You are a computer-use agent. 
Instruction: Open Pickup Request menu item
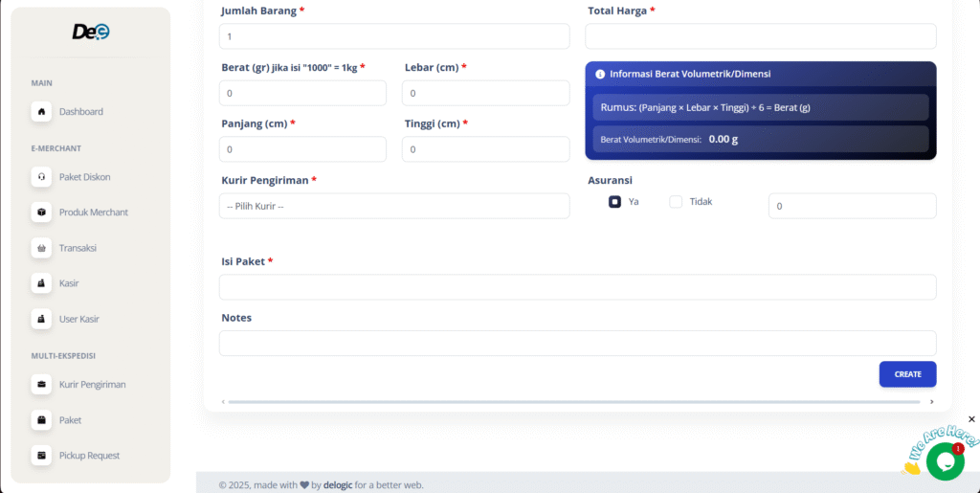(x=91, y=456)
